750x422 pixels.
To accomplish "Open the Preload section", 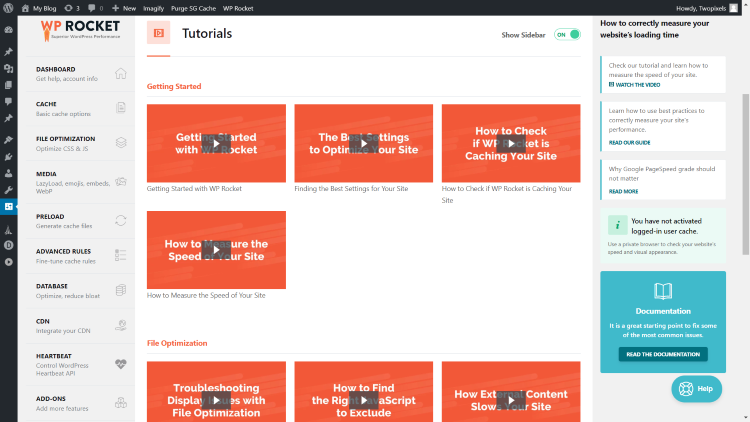I will (80, 221).
